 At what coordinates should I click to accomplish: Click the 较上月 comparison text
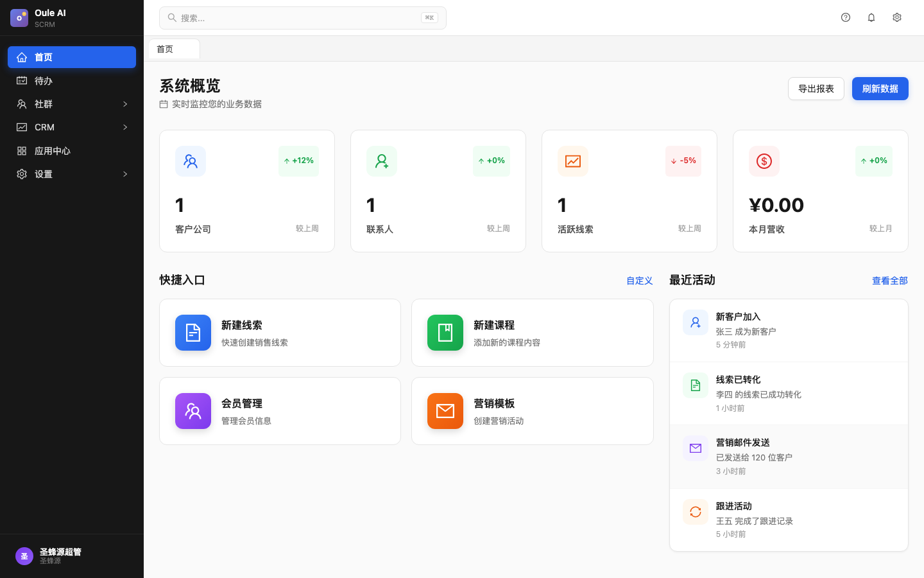click(881, 229)
